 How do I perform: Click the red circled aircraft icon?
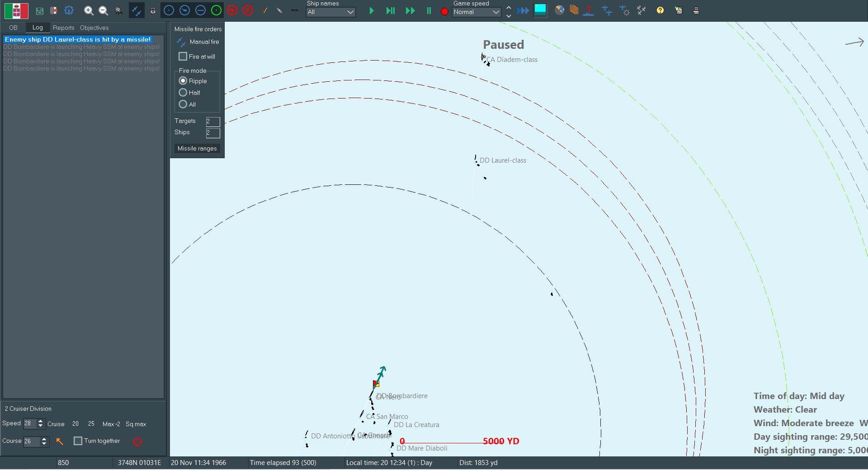point(232,10)
